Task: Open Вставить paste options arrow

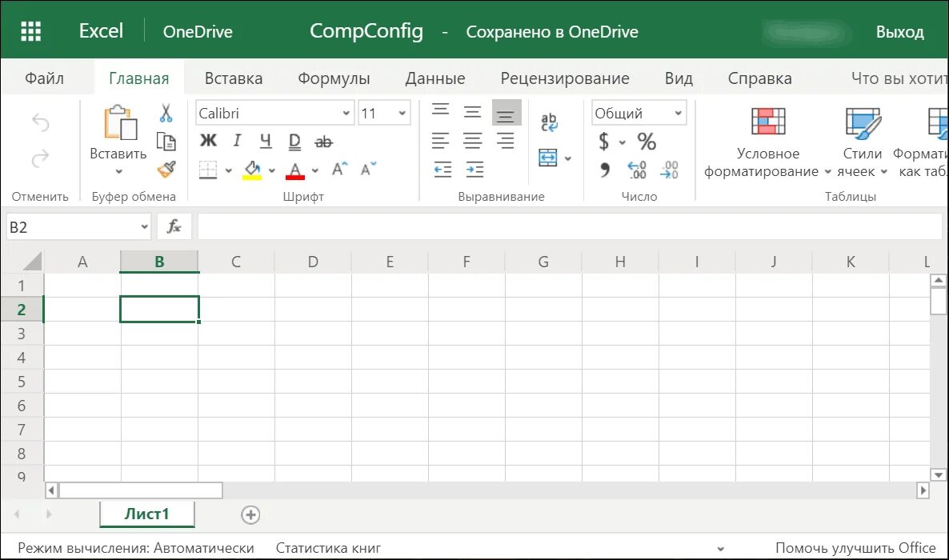Action: point(118,171)
